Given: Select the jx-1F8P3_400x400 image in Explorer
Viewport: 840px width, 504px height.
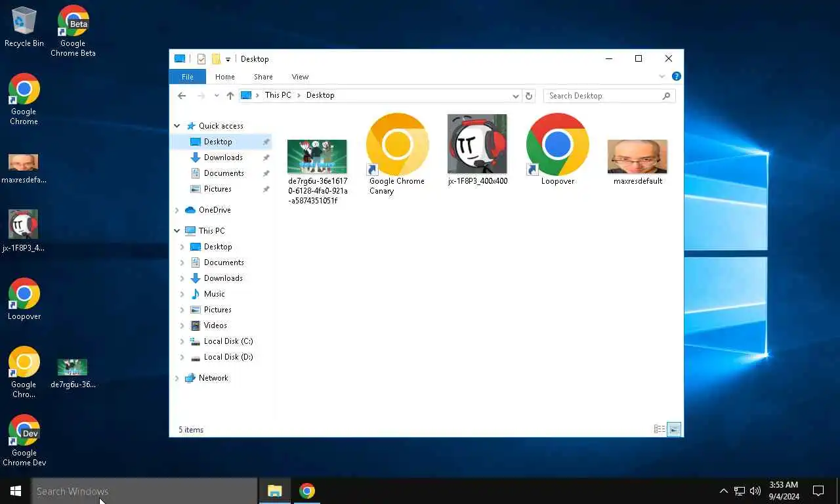Looking at the screenshot, I should (x=478, y=150).
